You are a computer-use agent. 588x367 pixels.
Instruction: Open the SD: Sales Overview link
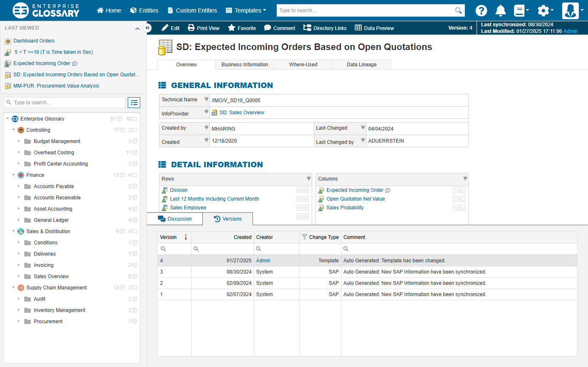pyautogui.click(x=242, y=113)
